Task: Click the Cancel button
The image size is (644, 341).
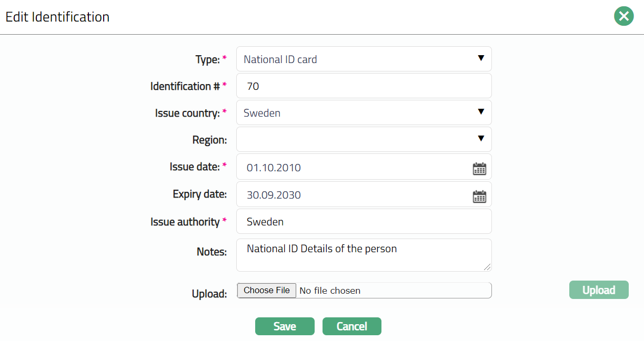Action: point(351,326)
